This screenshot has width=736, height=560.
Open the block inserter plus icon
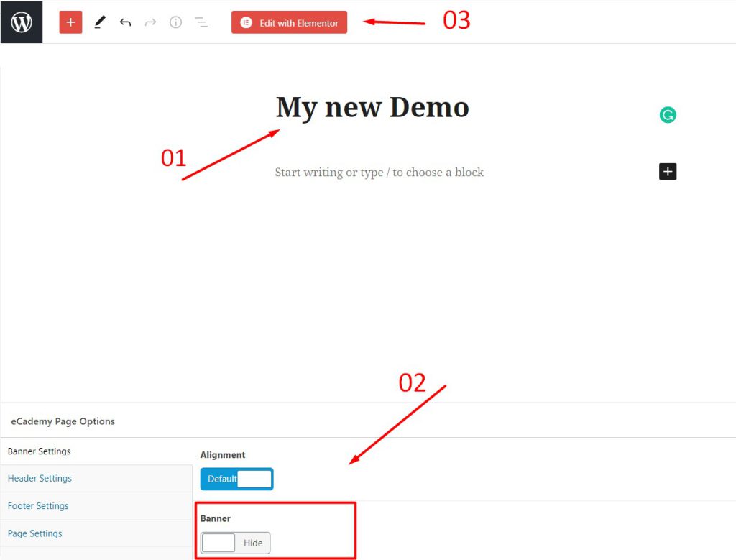pos(70,22)
